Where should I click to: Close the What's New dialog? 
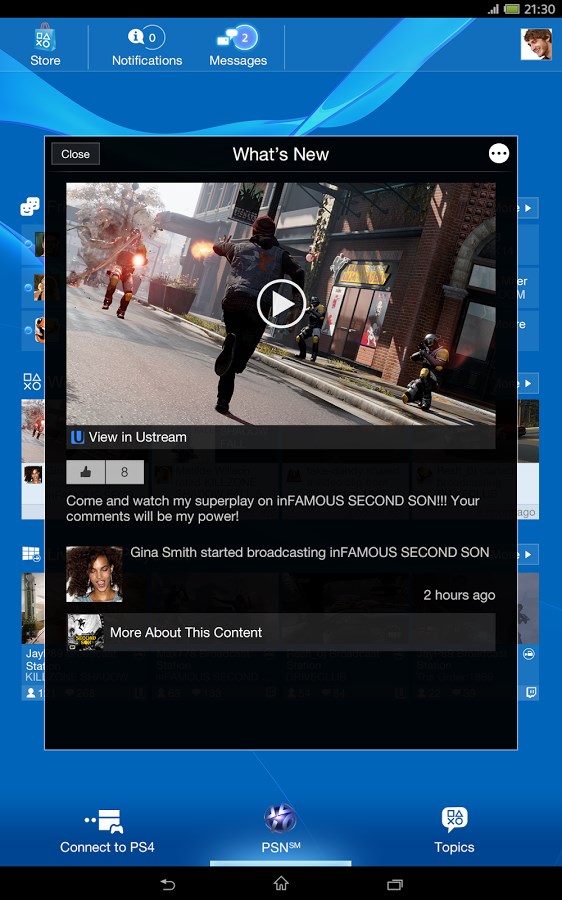pyautogui.click(x=75, y=154)
